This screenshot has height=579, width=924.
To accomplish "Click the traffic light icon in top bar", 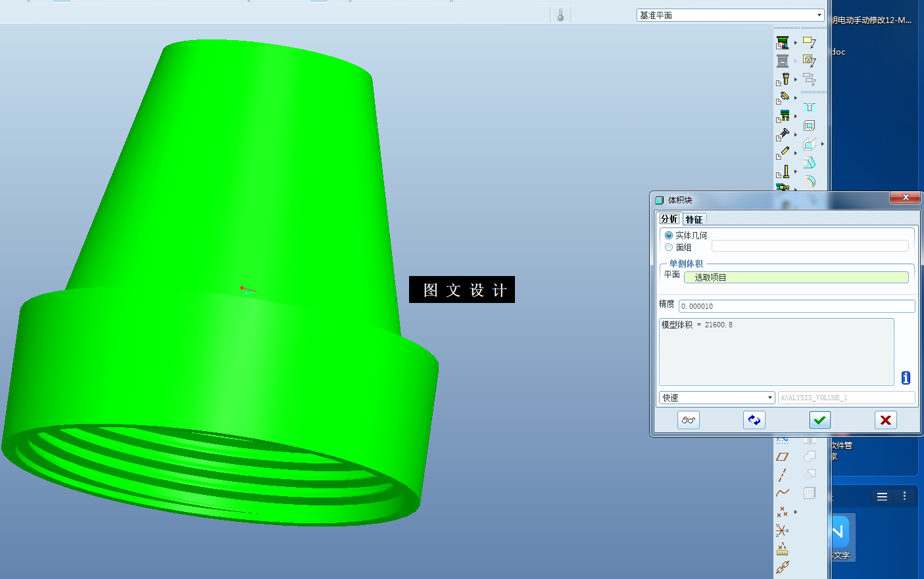I will (560, 15).
